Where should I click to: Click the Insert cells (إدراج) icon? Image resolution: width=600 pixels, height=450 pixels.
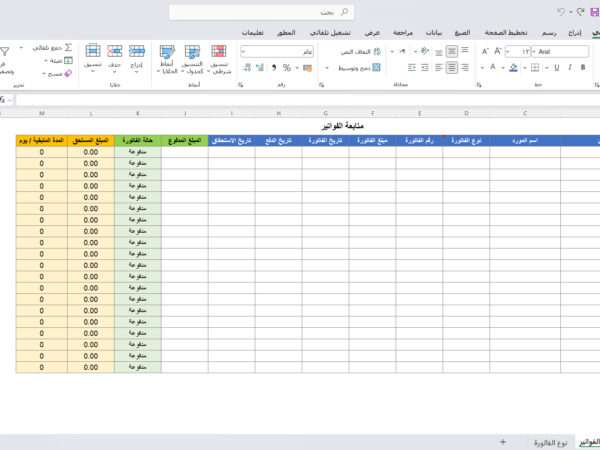[x=137, y=52]
